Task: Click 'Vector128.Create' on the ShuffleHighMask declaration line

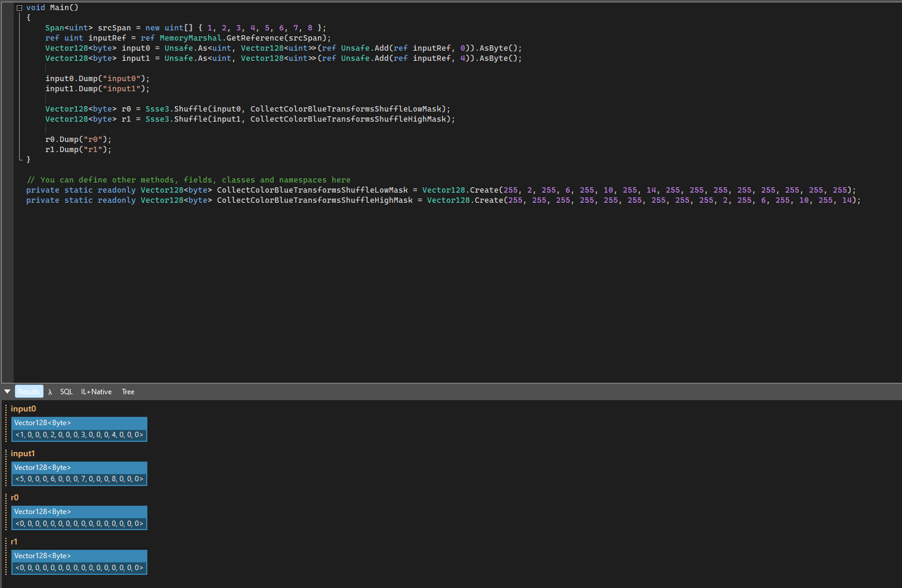Action: [465, 200]
